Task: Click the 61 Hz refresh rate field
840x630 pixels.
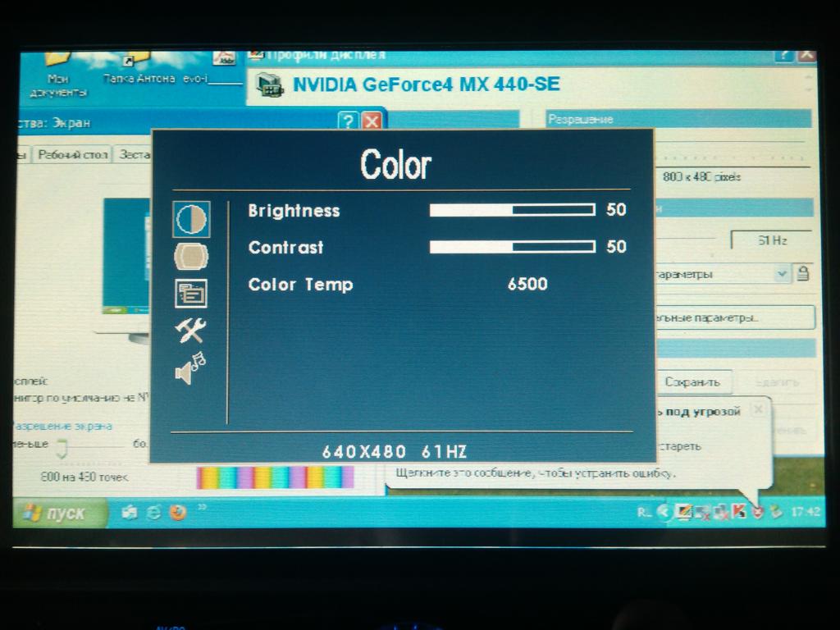Action: [x=771, y=241]
